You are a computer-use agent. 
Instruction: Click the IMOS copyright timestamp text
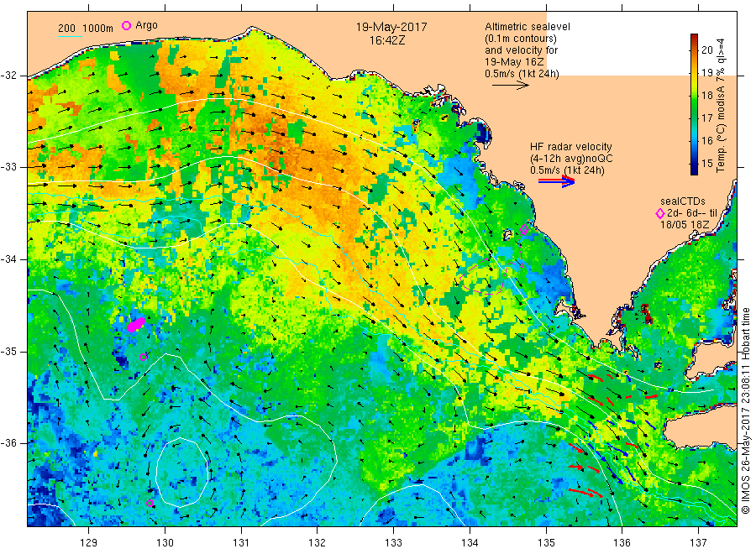click(746, 411)
